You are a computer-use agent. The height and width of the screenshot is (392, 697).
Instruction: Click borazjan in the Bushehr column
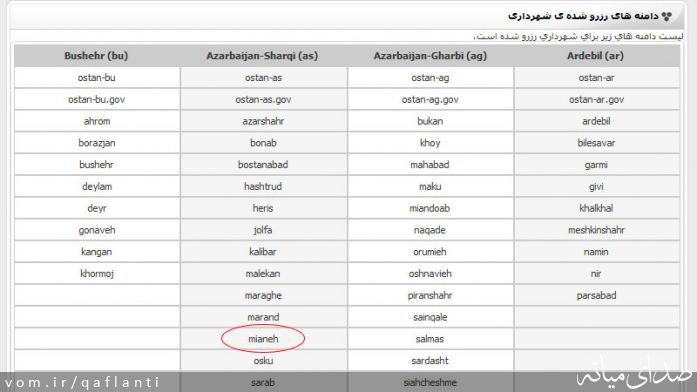point(96,143)
